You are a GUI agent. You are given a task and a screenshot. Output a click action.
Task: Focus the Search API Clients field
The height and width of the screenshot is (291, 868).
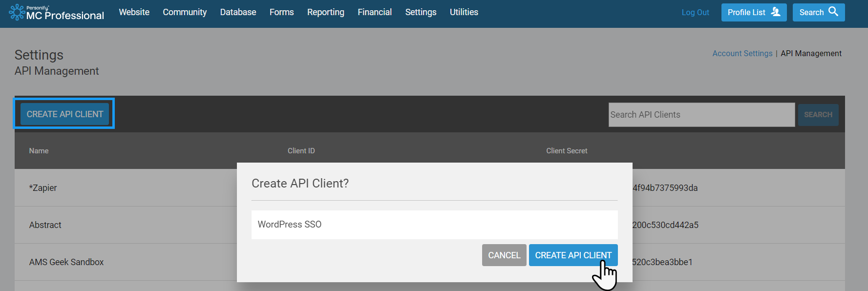point(701,115)
